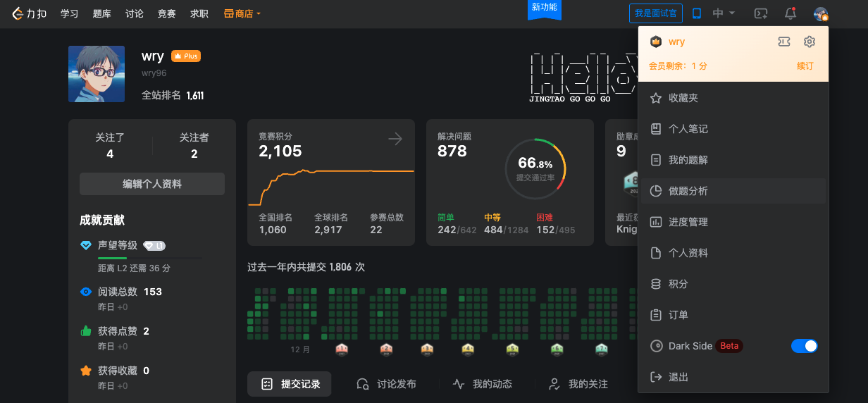Click the profile avatar picture
The width and height of the screenshot is (868, 403).
click(97, 74)
